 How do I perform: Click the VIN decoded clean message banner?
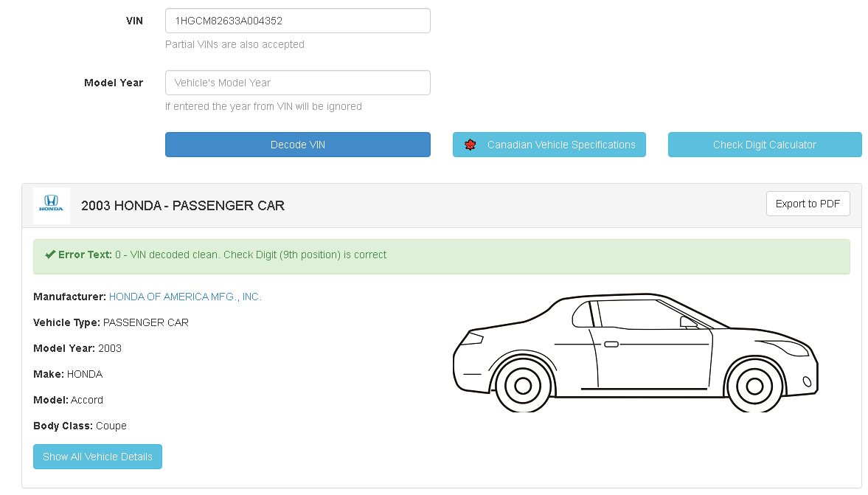pos(442,255)
